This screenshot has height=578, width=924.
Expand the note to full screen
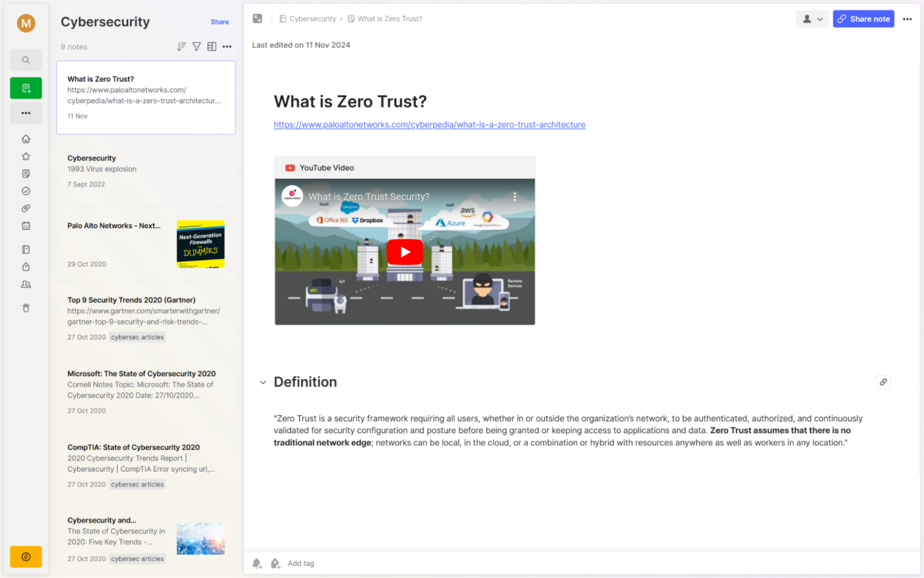tap(257, 18)
